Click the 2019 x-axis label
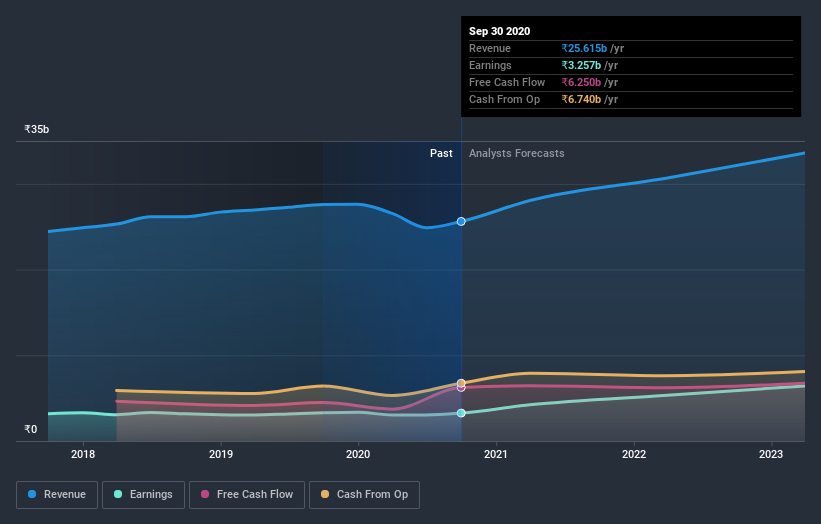The height and width of the screenshot is (524, 821). [221, 454]
